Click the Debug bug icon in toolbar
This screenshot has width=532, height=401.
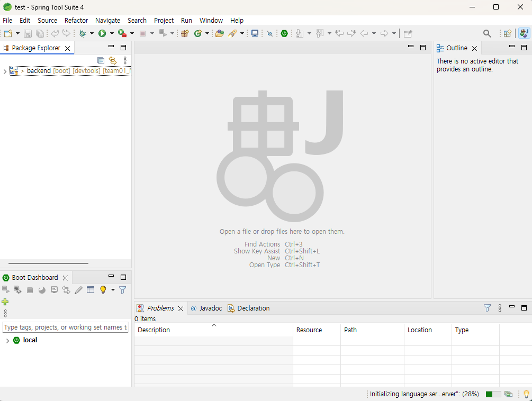[83, 33]
